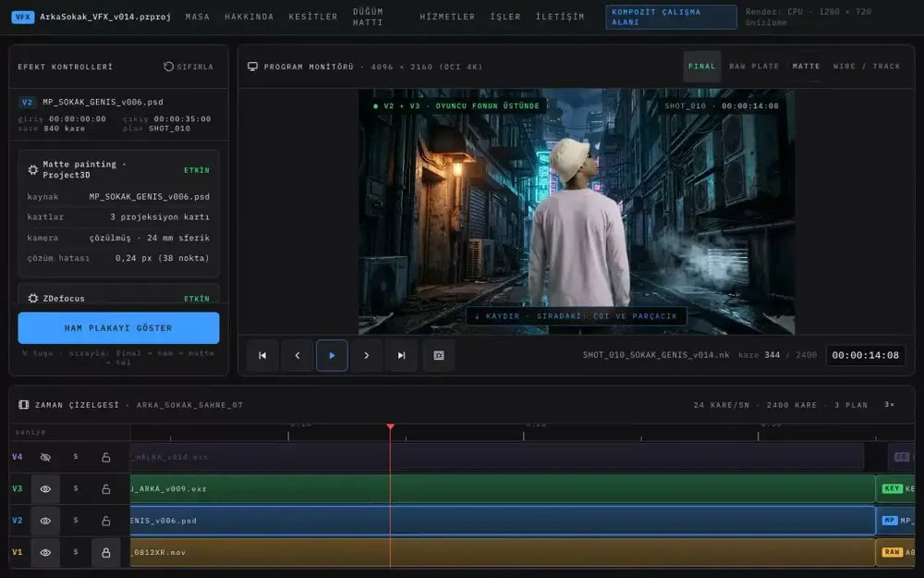The image size is (924, 578).
Task: Click the reset icon beside SIFIRLA
Action: 168,67
